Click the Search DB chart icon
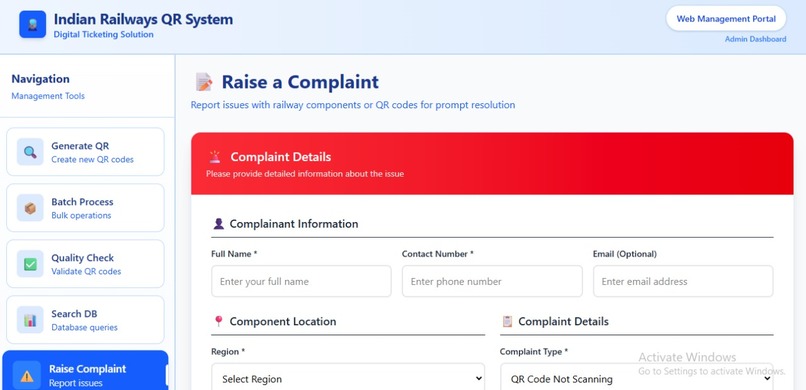 pos(30,320)
